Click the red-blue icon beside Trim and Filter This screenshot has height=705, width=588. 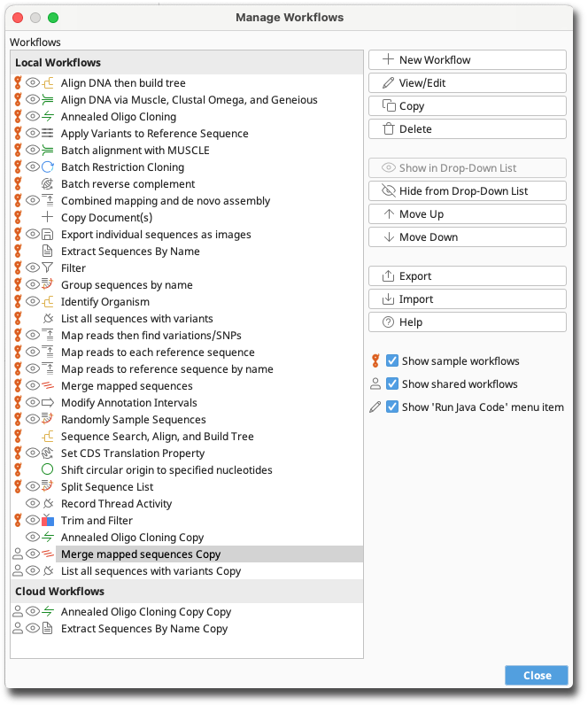pos(48,520)
